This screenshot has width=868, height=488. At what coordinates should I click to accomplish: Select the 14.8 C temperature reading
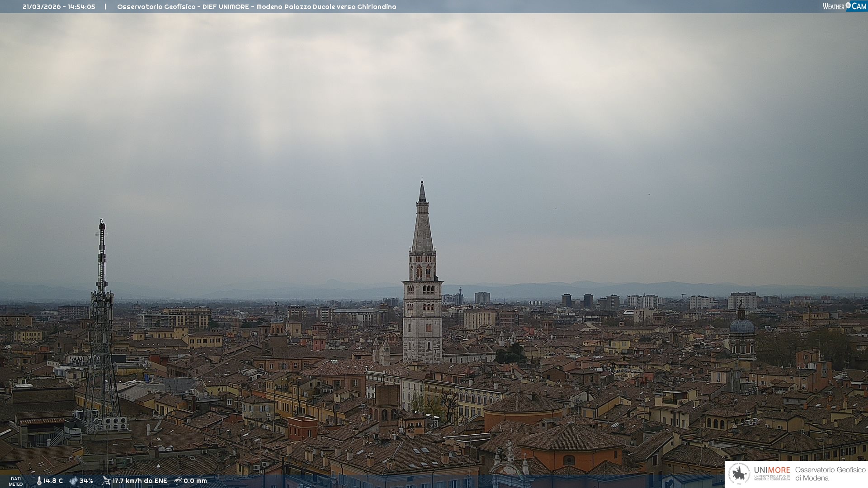tap(53, 481)
